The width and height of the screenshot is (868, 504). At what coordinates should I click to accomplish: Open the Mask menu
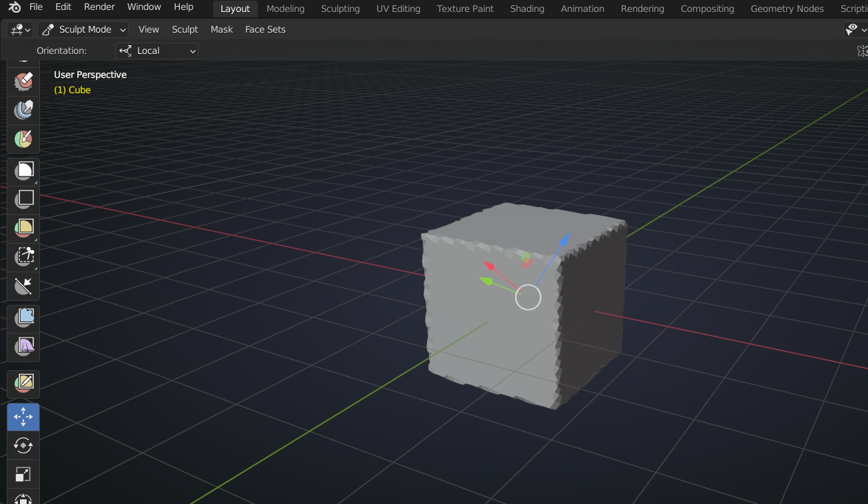tap(222, 29)
